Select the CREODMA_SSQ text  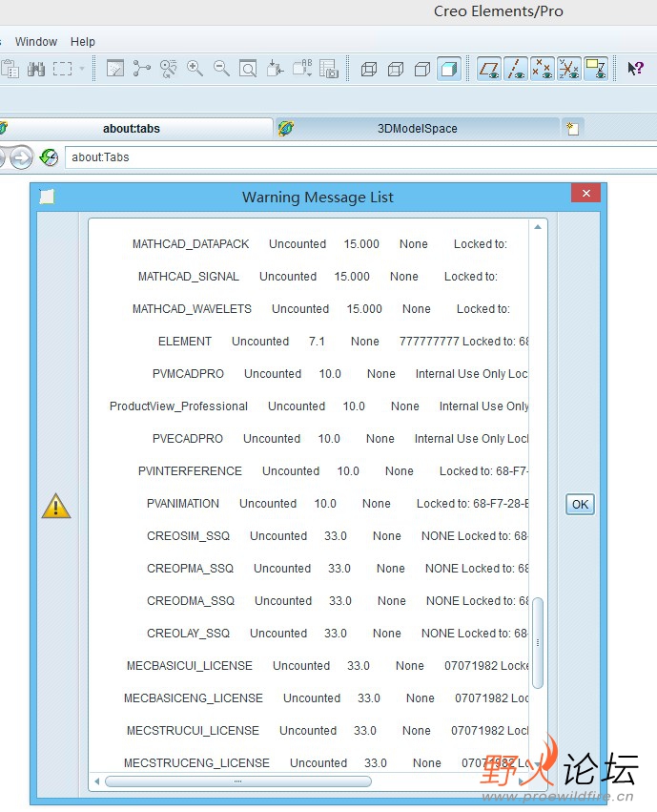(191, 601)
